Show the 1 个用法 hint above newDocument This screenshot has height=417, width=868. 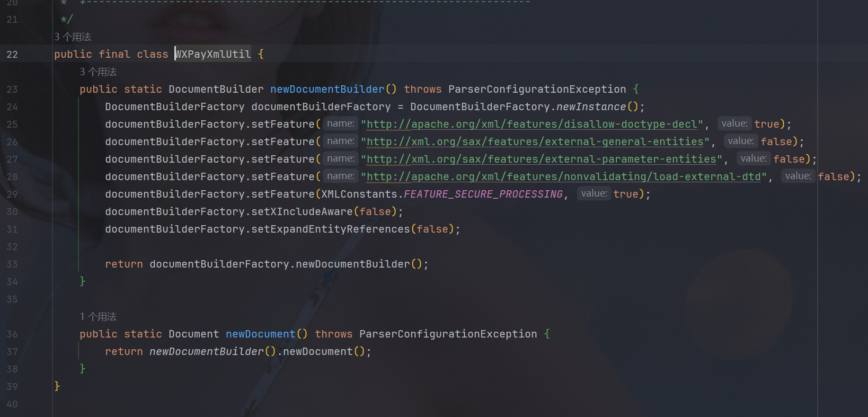(x=98, y=317)
